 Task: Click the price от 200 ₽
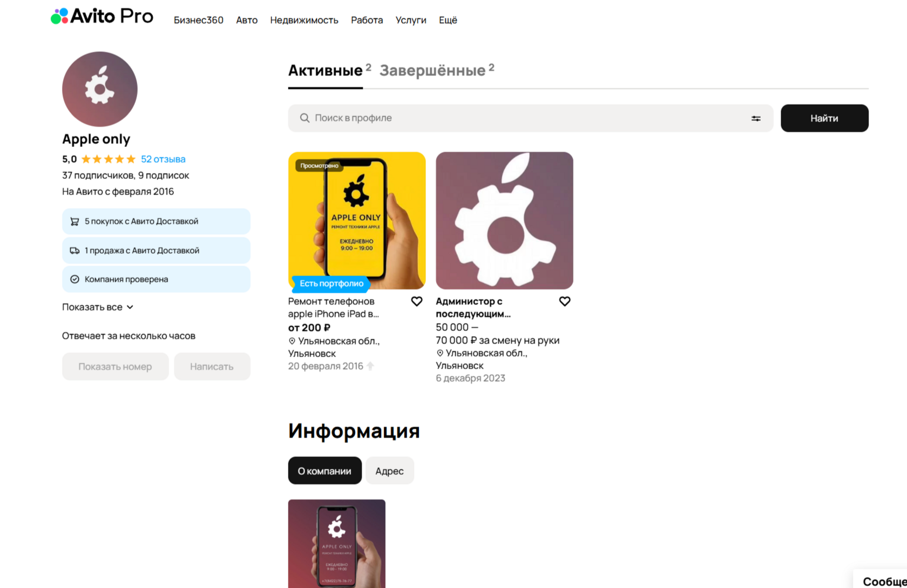coord(309,328)
